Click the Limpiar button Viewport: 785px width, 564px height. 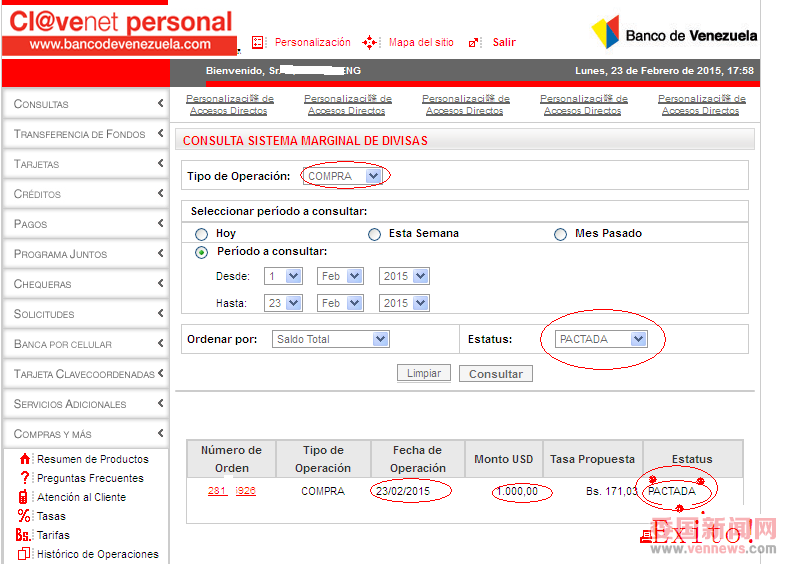[x=424, y=373]
